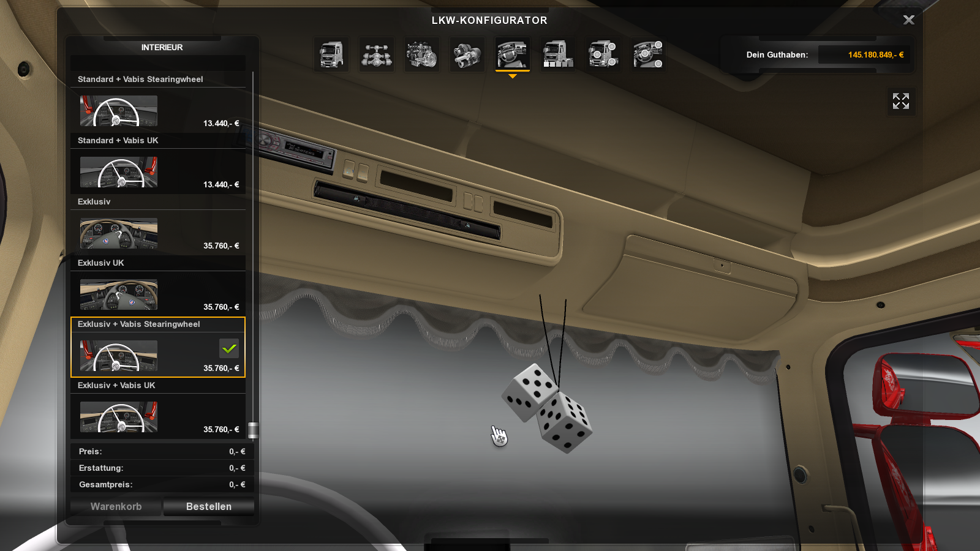Choose the Exklusiv UK interior thumbnail
The height and width of the screenshot is (551, 980).
[x=119, y=294]
